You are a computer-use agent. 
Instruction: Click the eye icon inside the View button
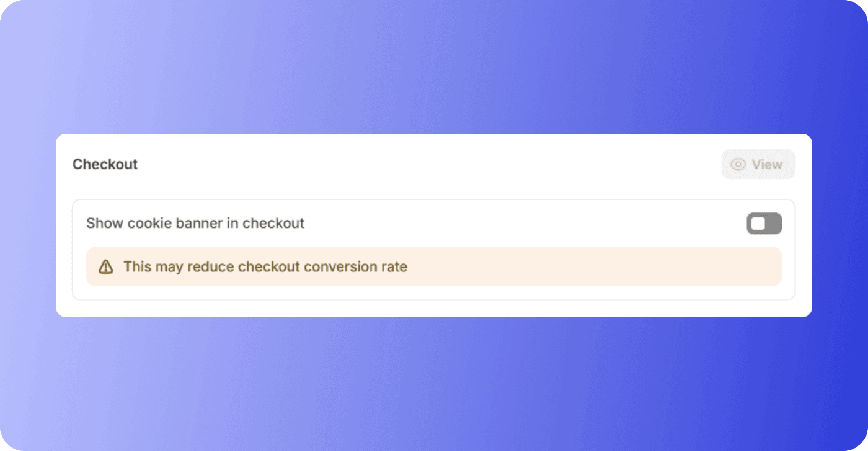[737, 164]
